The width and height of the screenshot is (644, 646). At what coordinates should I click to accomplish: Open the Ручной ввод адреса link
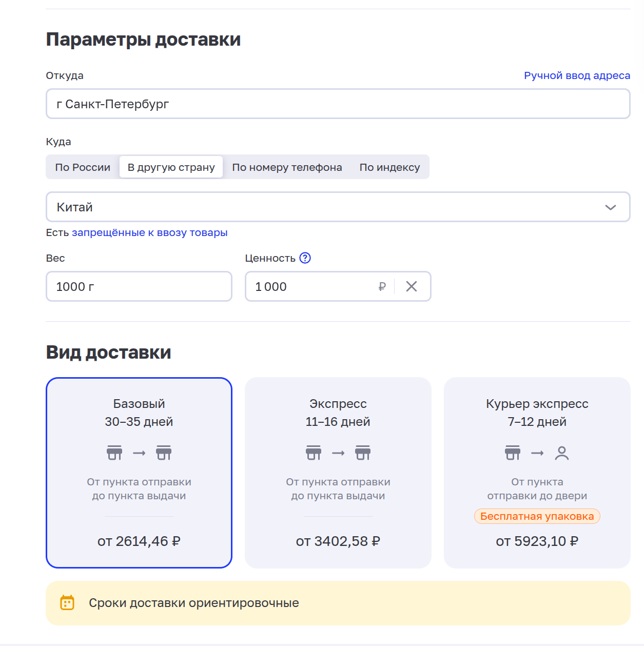click(x=577, y=75)
